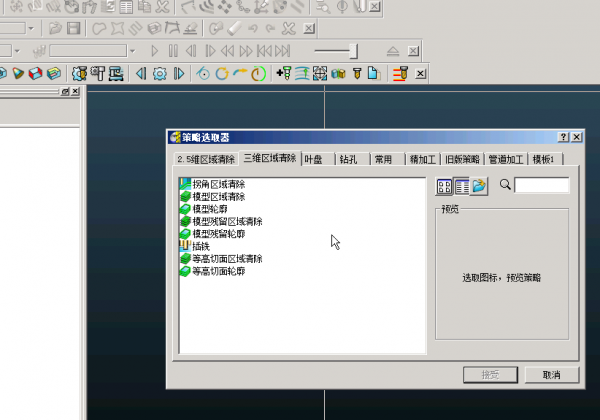Click the 接受 accept button

[x=490, y=375]
